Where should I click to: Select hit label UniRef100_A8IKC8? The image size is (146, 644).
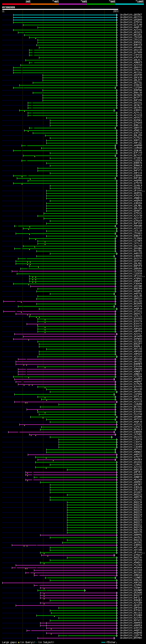pos(131,32)
